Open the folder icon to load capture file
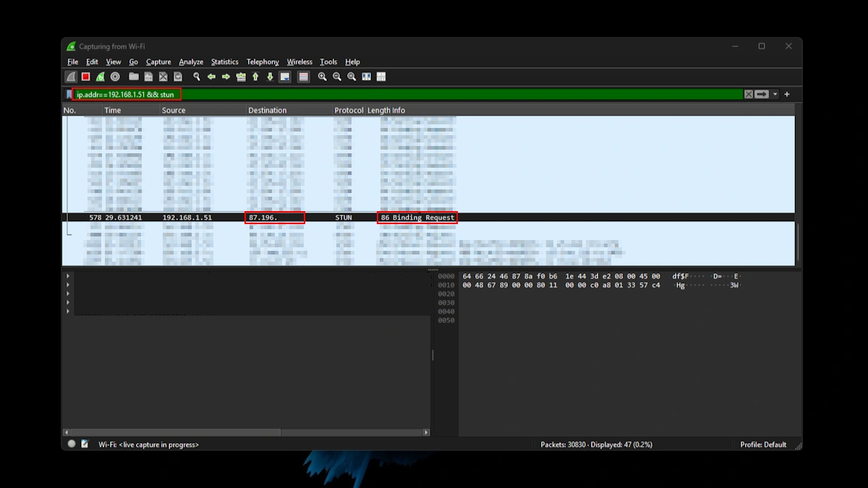Image resolution: width=868 pixels, height=488 pixels. click(134, 77)
